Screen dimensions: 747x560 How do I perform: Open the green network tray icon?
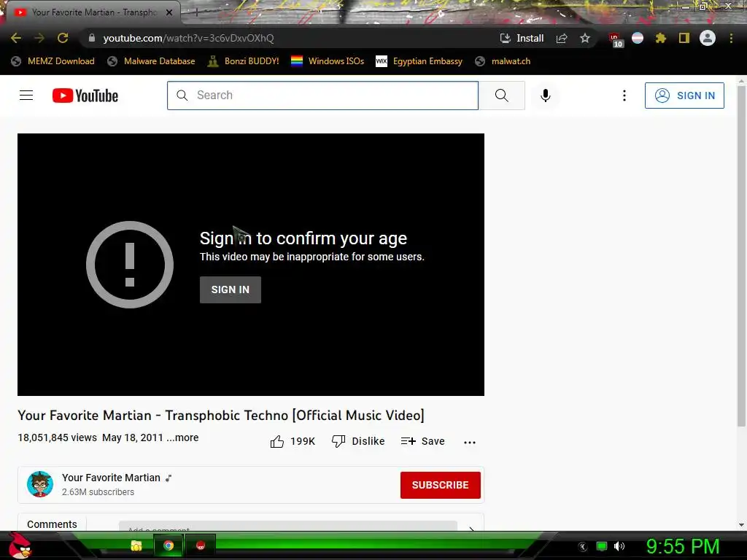click(x=602, y=546)
